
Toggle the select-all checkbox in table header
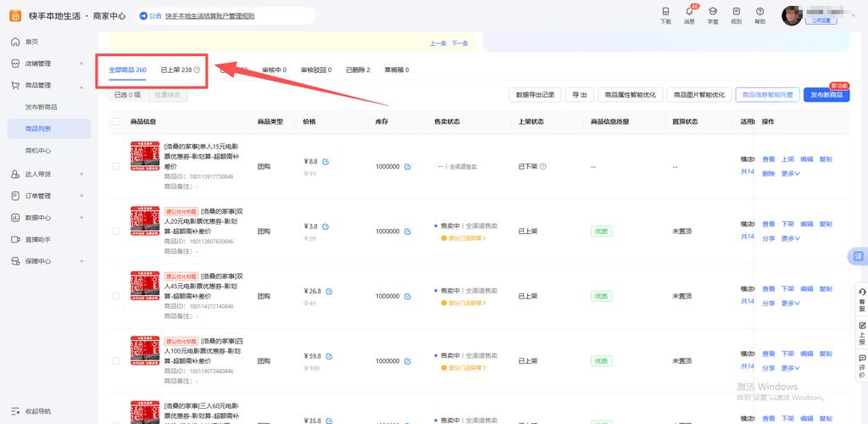pyautogui.click(x=116, y=122)
